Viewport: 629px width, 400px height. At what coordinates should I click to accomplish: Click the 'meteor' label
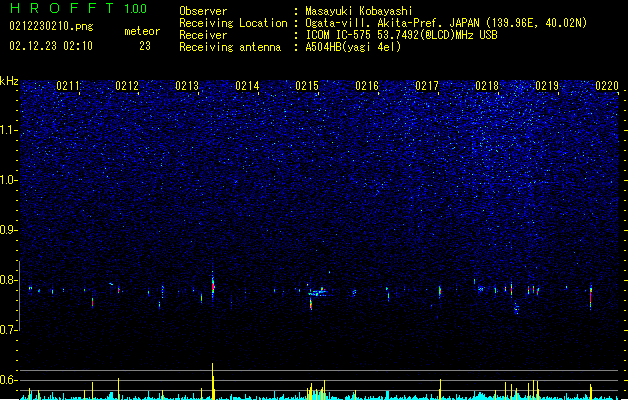[142, 31]
